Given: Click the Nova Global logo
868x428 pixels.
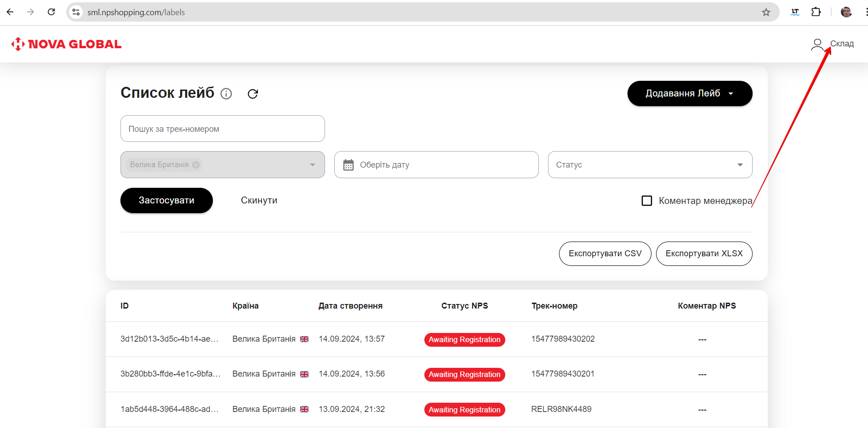Looking at the screenshot, I should [x=66, y=44].
